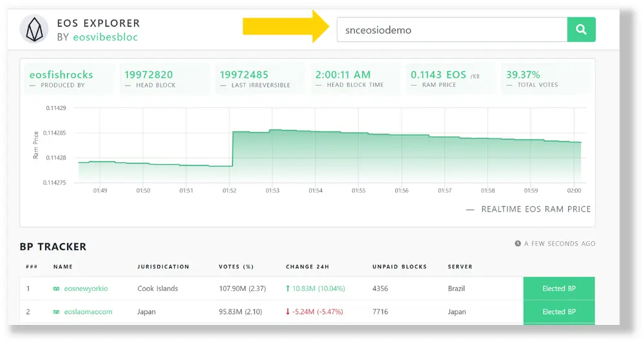Click unpaid blocks value 4356
Image resolution: width=644 pixels, height=343 pixels.
380,288
